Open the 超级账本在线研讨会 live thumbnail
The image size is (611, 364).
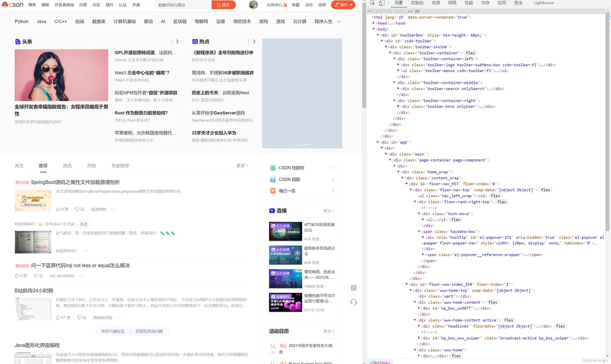[285, 255]
